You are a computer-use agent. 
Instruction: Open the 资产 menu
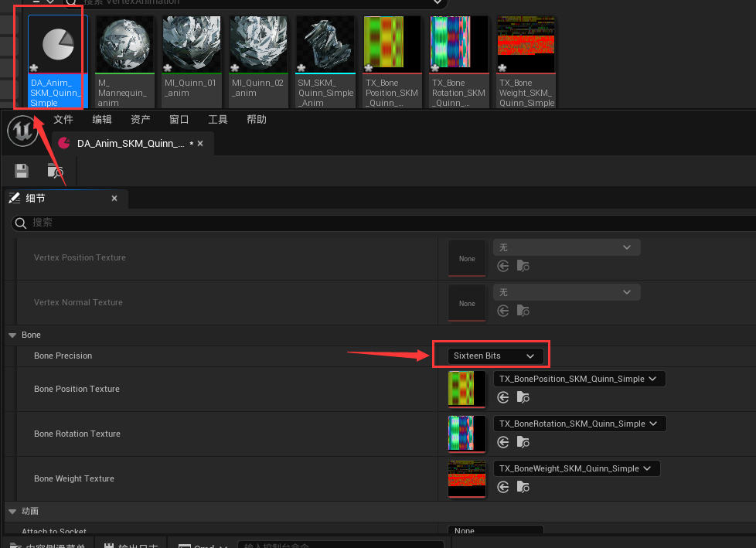tap(141, 120)
